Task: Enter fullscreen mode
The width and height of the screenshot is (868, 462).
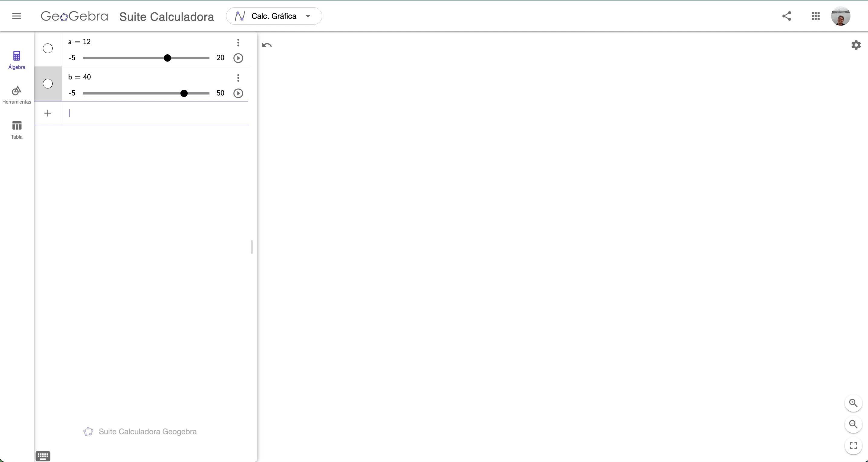Action: pos(853,446)
